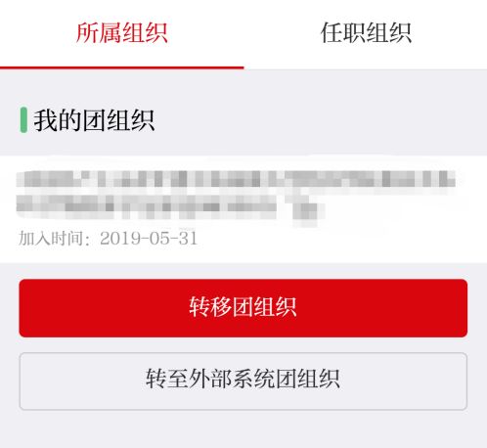
Task: Select the join date 2019-05-31
Action: [x=149, y=238]
